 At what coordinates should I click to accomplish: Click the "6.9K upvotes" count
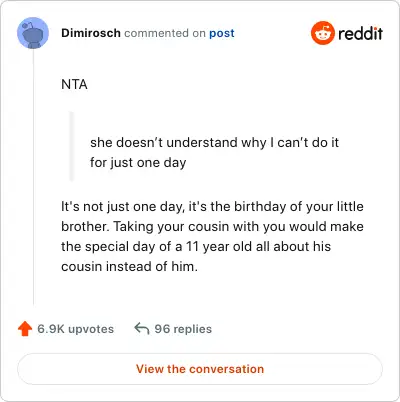pyautogui.click(x=76, y=329)
